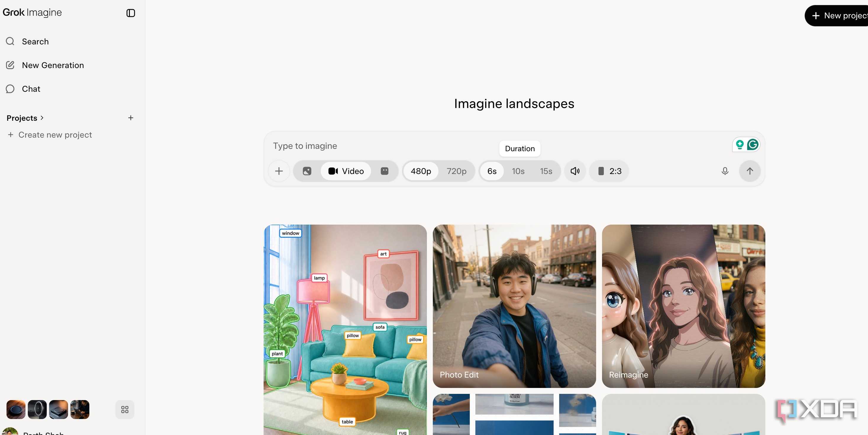Expand the Projects chevron
The height and width of the screenshot is (435, 868).
(42, 118)
